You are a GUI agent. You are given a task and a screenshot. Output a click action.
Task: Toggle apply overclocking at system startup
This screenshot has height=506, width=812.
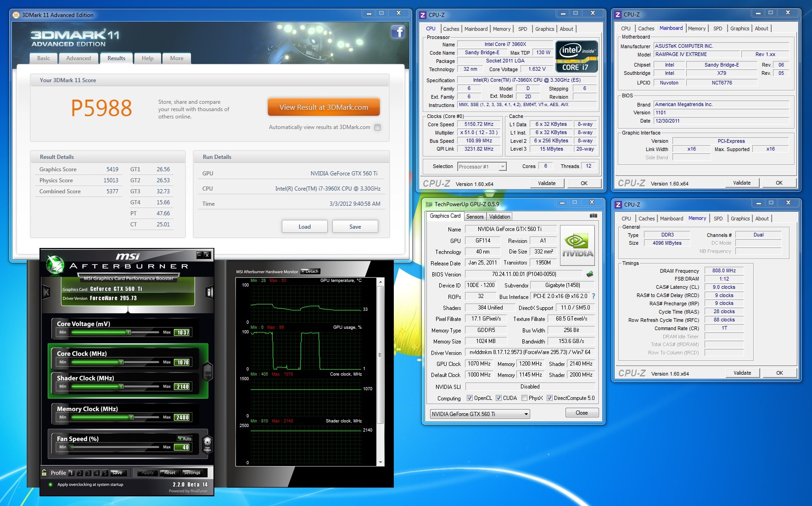[50, 484]
